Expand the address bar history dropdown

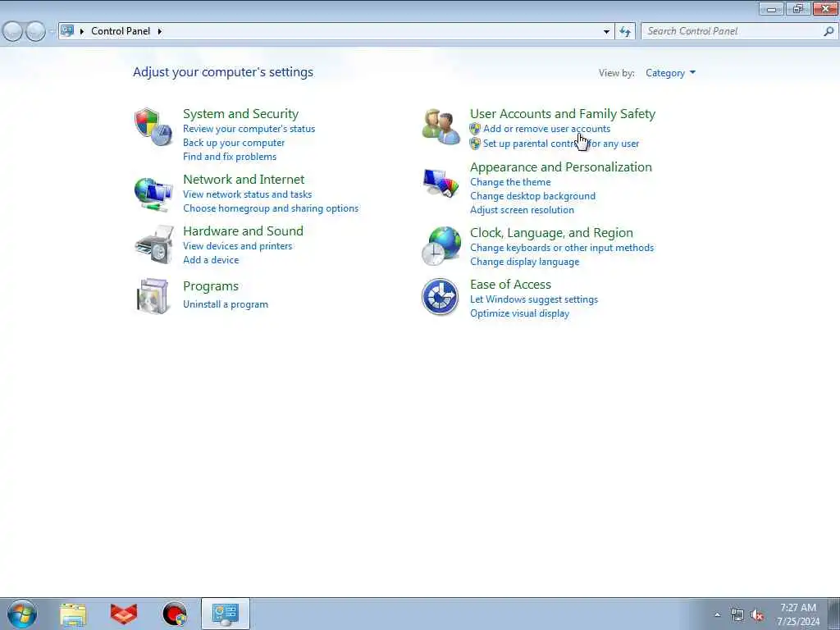click(x=606, y=31)
